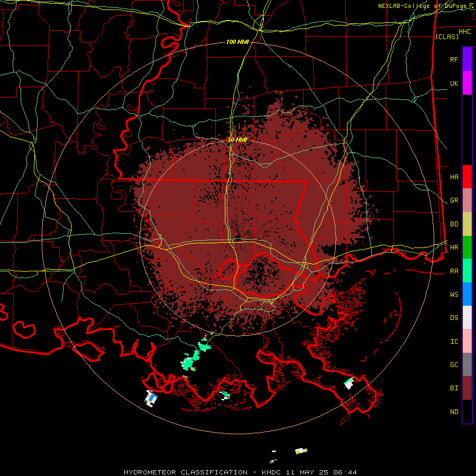
Task: Click the "NEXLAB-College of DuPage" credit text
Action: point(422,6)
